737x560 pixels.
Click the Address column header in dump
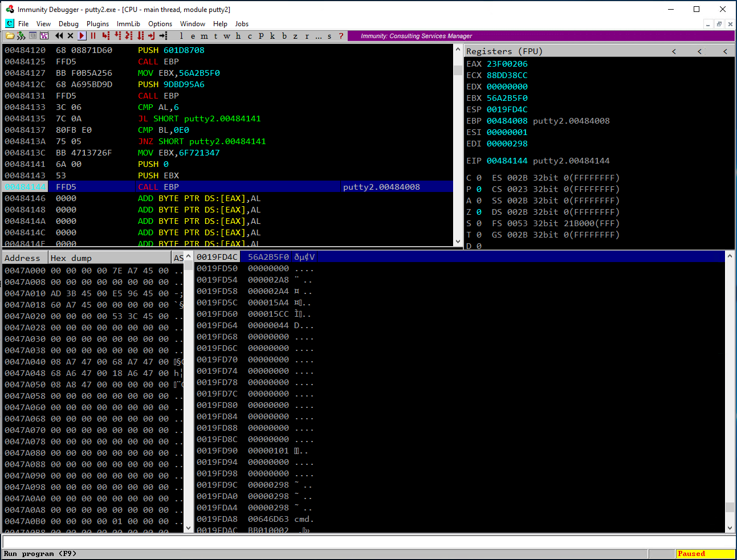[25, 258]
